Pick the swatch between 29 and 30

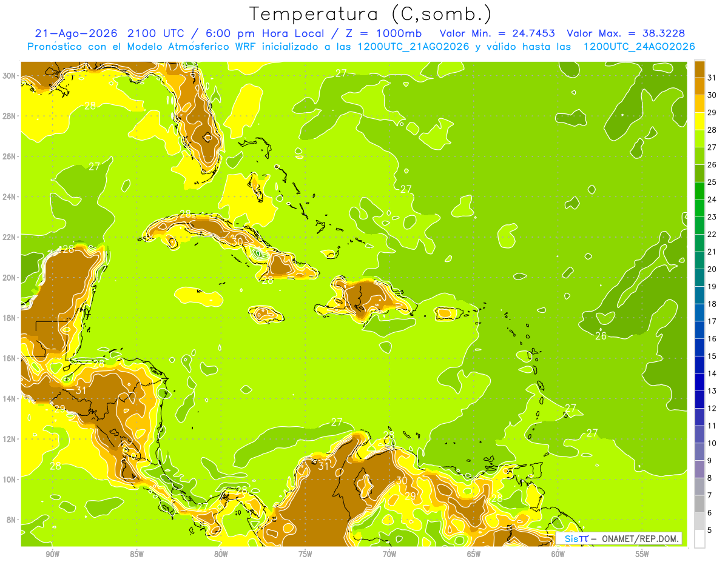tap(699, 104)
